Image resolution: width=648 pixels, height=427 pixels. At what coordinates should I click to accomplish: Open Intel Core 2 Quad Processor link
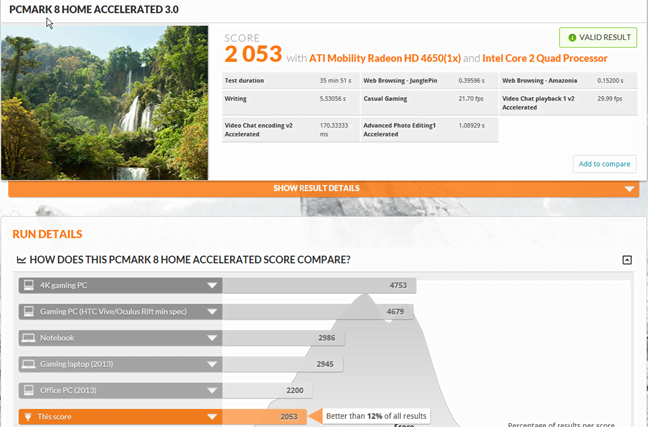pyautogui.click(x=545, y=58)
